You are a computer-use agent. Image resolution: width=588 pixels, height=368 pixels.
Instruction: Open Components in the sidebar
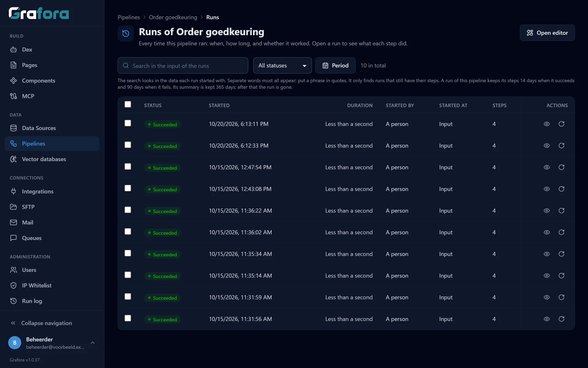click(x=52, y=81)
